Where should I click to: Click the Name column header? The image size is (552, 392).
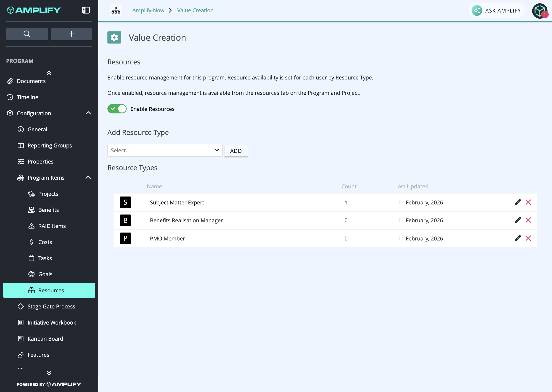(154, 186)
